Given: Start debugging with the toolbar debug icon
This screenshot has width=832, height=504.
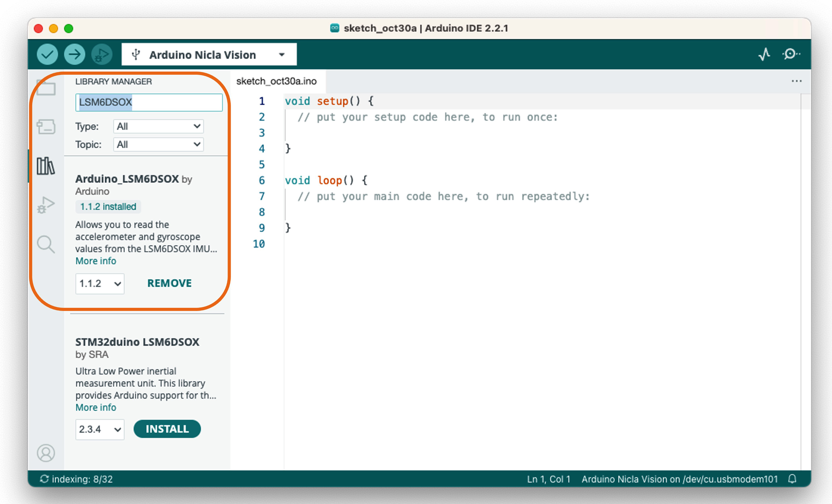Looking at the screenshot, I should pos(102,54).
